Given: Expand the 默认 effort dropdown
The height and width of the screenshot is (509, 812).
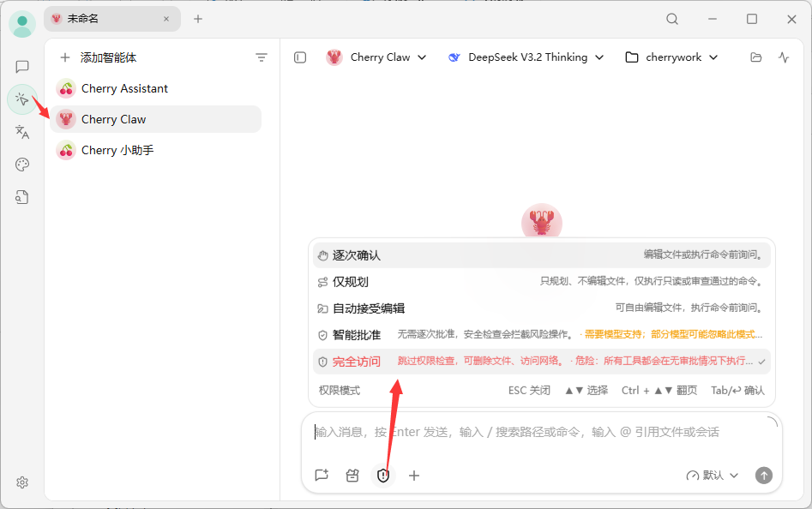Looking at the screenshot, I should pyautogui.click(x=712, y=475).
